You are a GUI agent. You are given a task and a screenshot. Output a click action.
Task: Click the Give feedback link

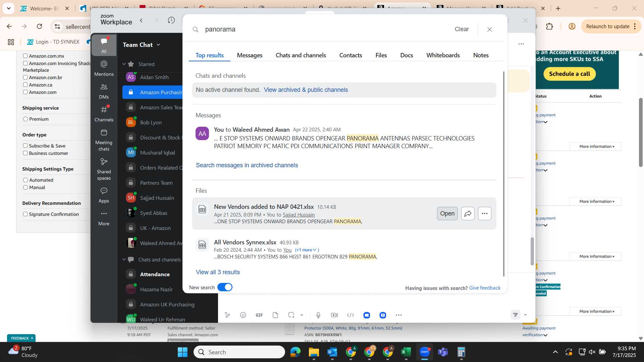(x=485, y=288)
